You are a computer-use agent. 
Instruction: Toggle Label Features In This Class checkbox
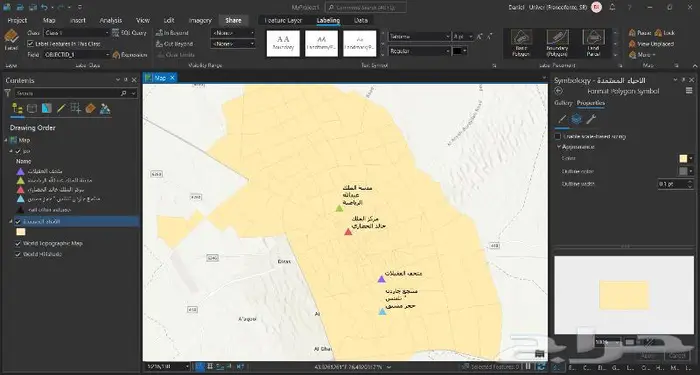(30, 44)
